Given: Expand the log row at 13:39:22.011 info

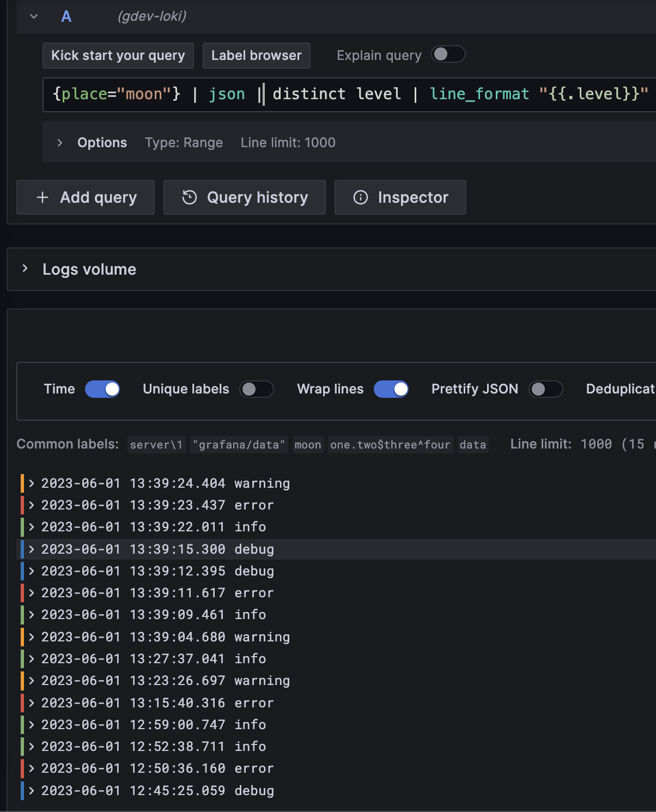Looking at the screenshot, I should point(31,527).
